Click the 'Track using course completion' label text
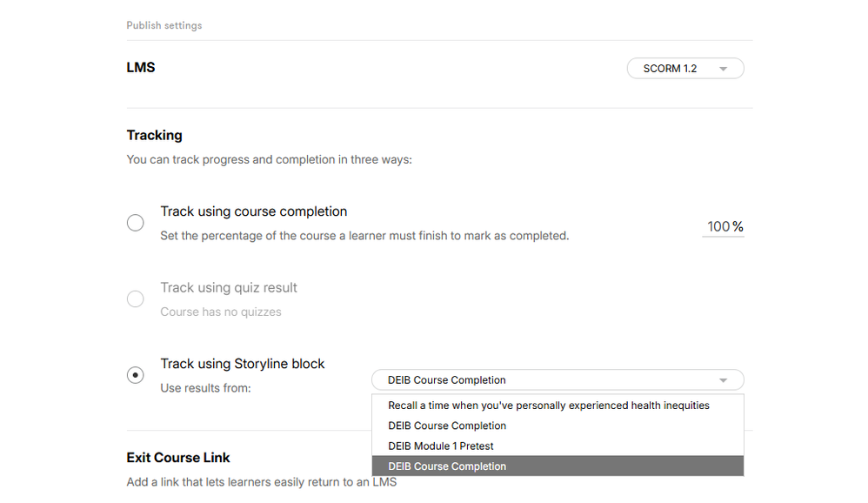The image size is (868, 503). [253, 211]
